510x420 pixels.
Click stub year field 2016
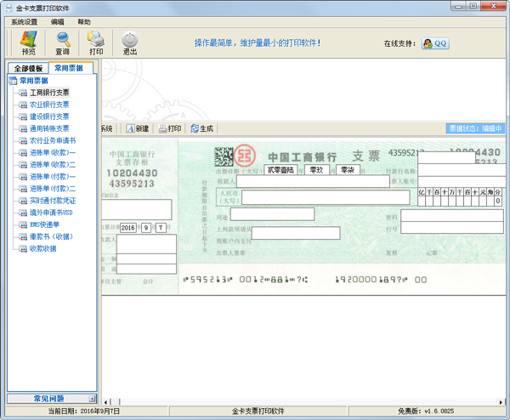[127, 228]
